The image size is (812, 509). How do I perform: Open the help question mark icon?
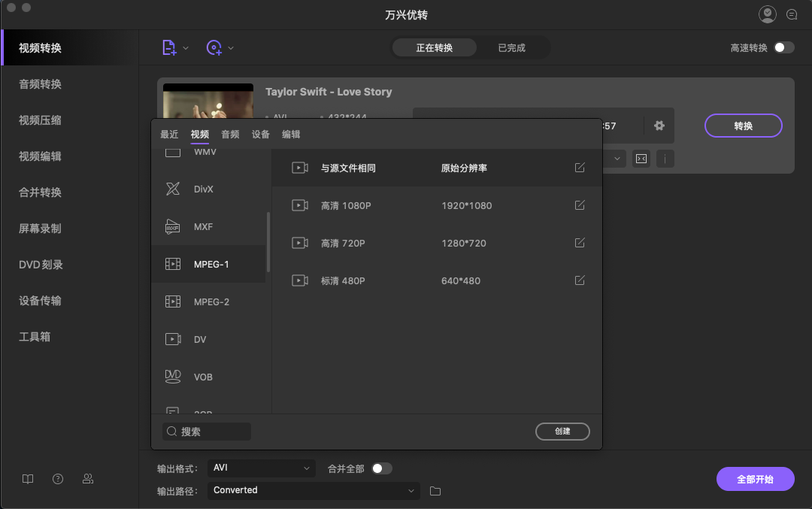point(57,478)
